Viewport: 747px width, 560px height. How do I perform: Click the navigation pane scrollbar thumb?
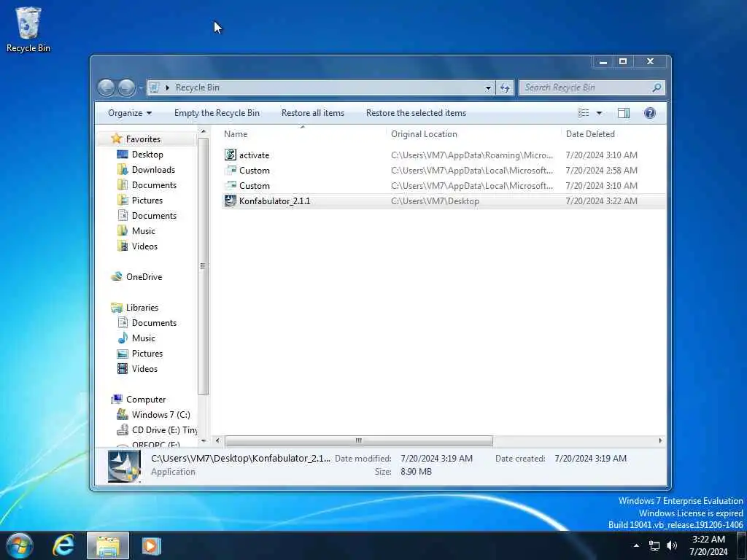pos(203,267)
